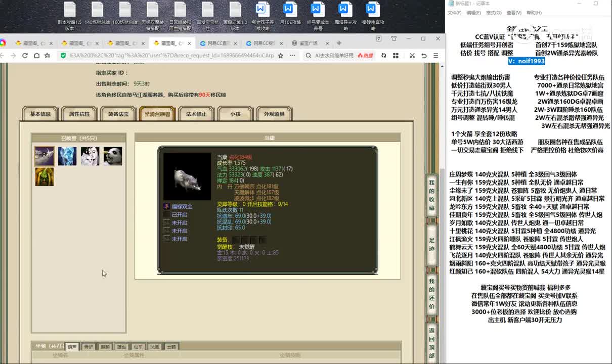
Task: Open the 查看(V) menu in Notepad
Action: click(x=514, y=13)
